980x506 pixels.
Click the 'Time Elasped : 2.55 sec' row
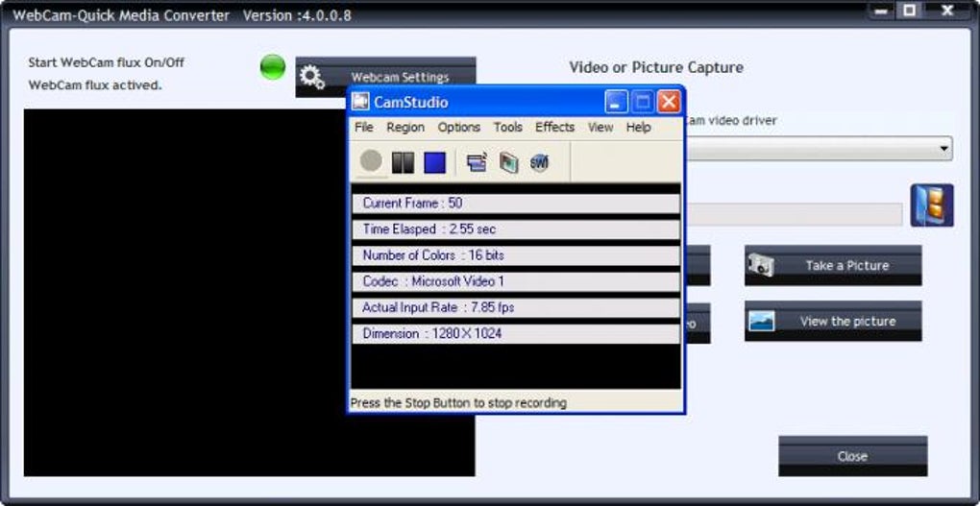click(x=516, y=229)
